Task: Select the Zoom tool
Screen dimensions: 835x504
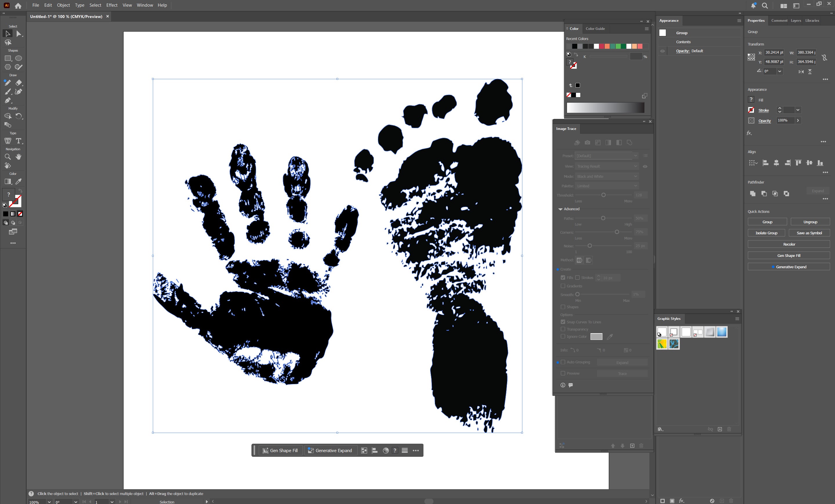Action: [x=8, y=157]
